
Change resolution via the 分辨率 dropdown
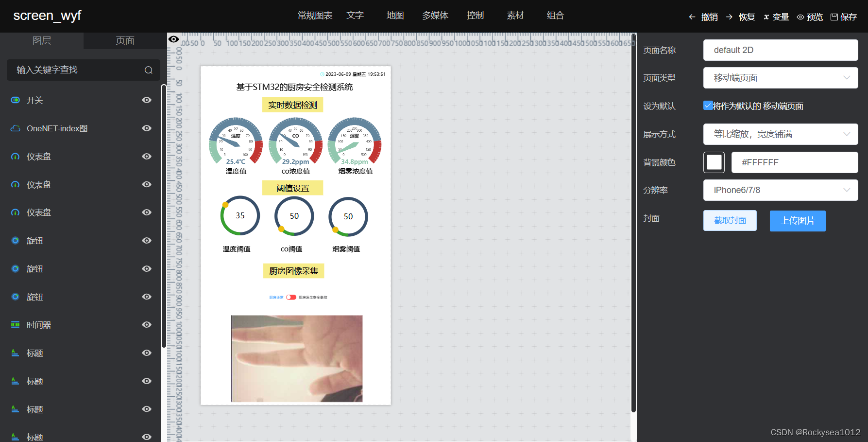(x=780, y=190)
